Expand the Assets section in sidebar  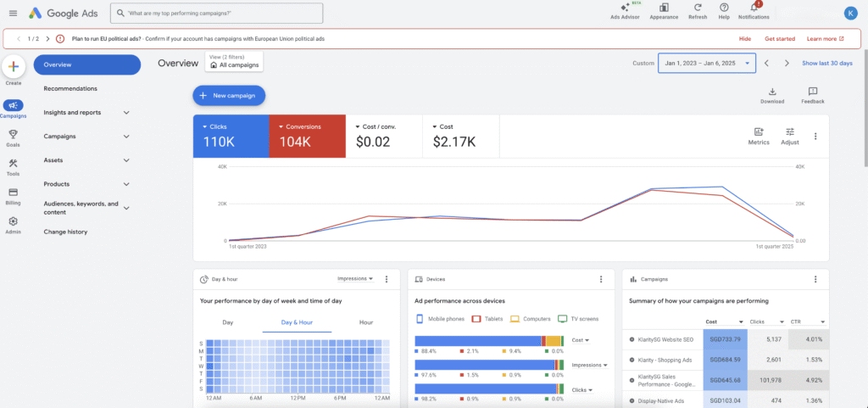point(126,160)
